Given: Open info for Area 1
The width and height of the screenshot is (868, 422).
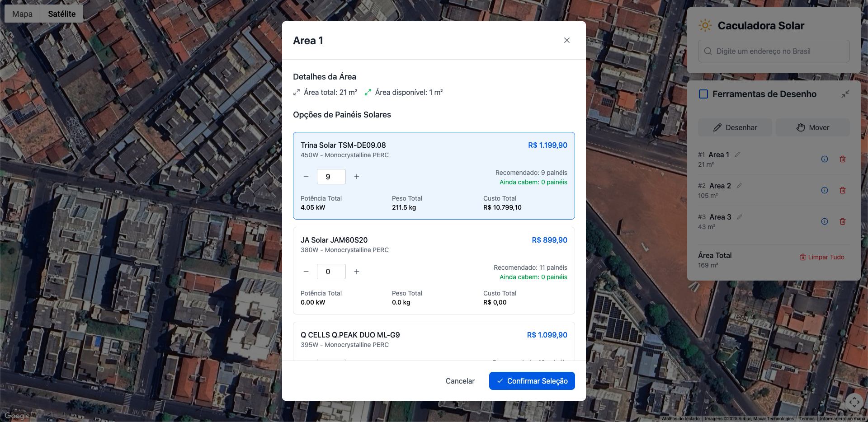Looking at the screenshot, I should pyautogui.click(x=825, y=159).
